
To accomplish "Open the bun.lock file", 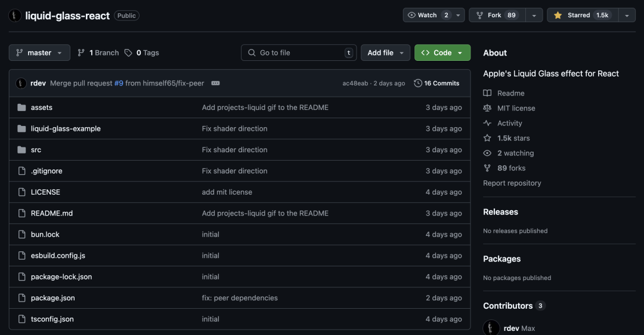I will (45, 235).
